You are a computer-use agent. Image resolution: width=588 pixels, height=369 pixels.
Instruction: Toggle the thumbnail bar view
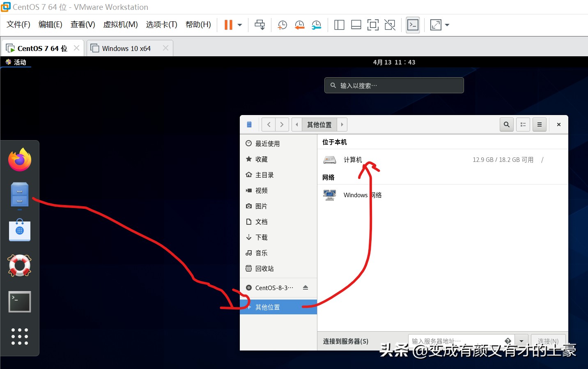point(356,25)
